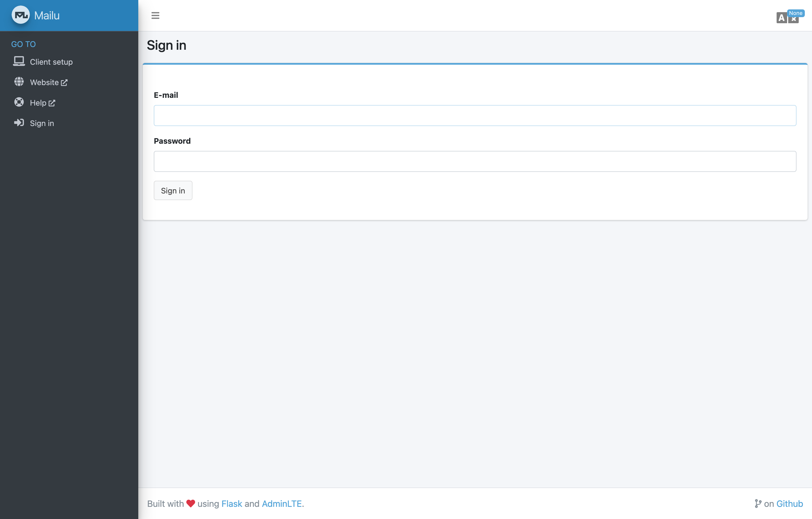
Task: Click the "Sign in" page heading
Action: (166, 45)
